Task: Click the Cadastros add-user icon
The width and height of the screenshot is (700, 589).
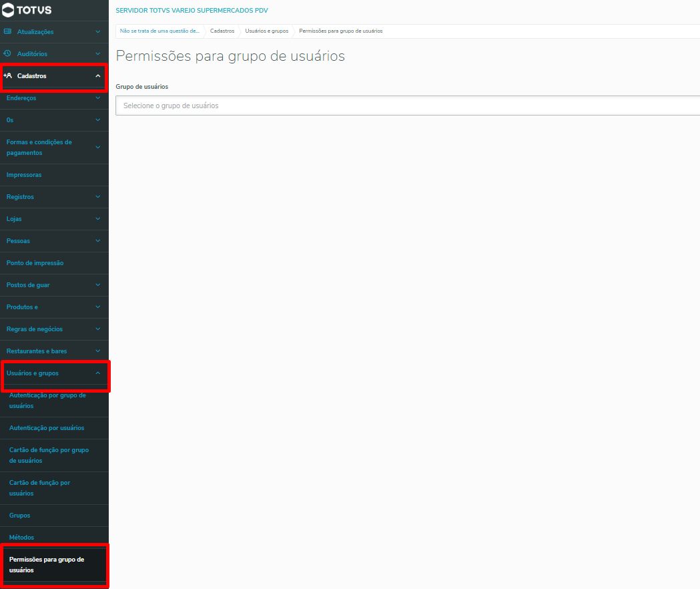Action: (x=7, y=75)
